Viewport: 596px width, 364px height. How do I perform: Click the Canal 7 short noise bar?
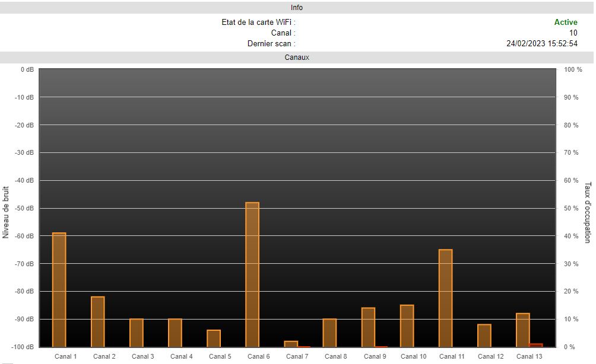click(x=291, y=344)
